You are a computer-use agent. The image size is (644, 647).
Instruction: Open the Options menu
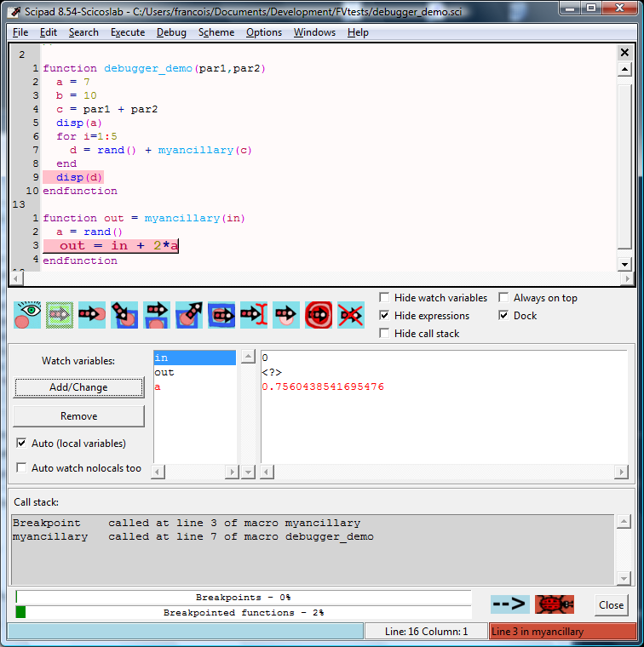264,32
